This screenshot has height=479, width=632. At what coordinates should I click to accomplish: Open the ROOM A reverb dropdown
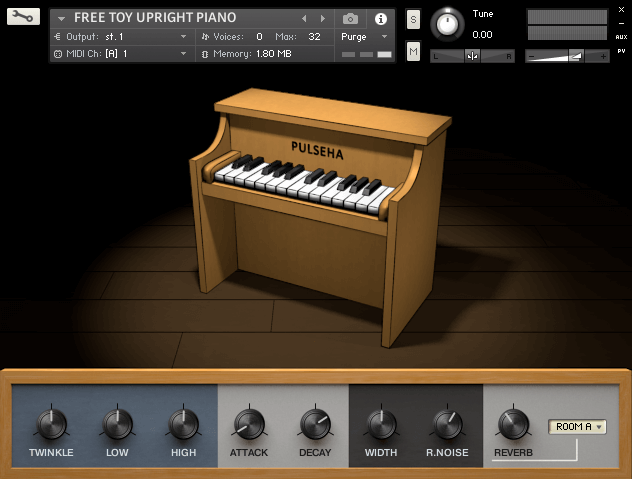point(577,427)
